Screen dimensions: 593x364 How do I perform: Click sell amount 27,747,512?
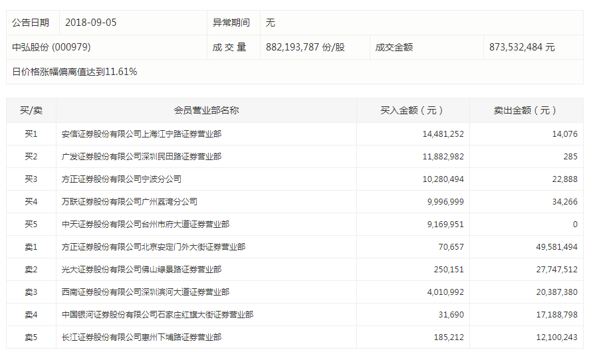coord(556,270)
